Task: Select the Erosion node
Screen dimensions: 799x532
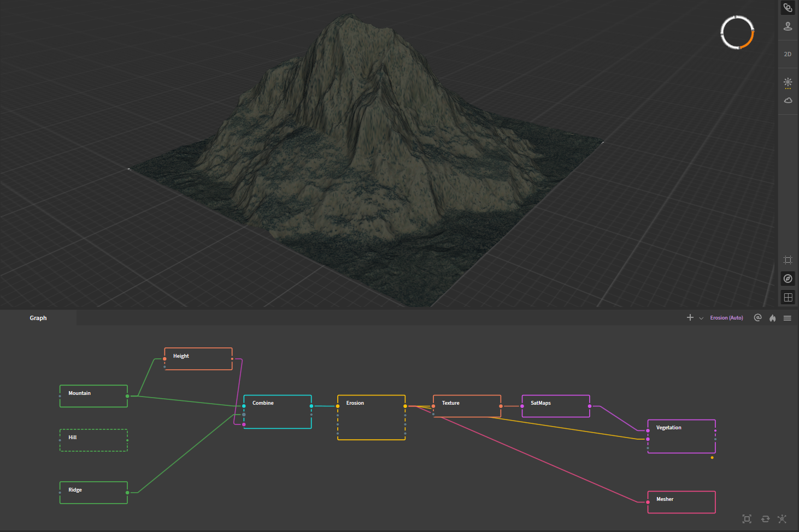Action: click(372, 417)
